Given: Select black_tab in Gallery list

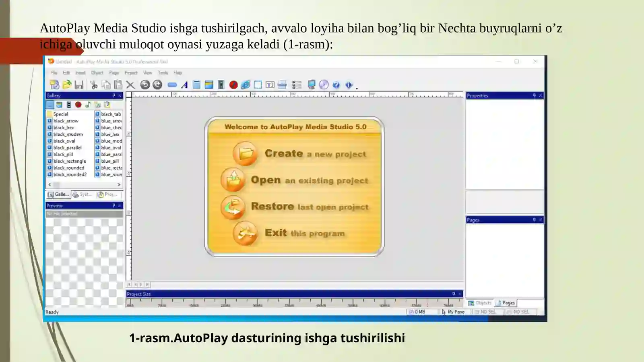Looking at the screenshot, I should [108, 114].
